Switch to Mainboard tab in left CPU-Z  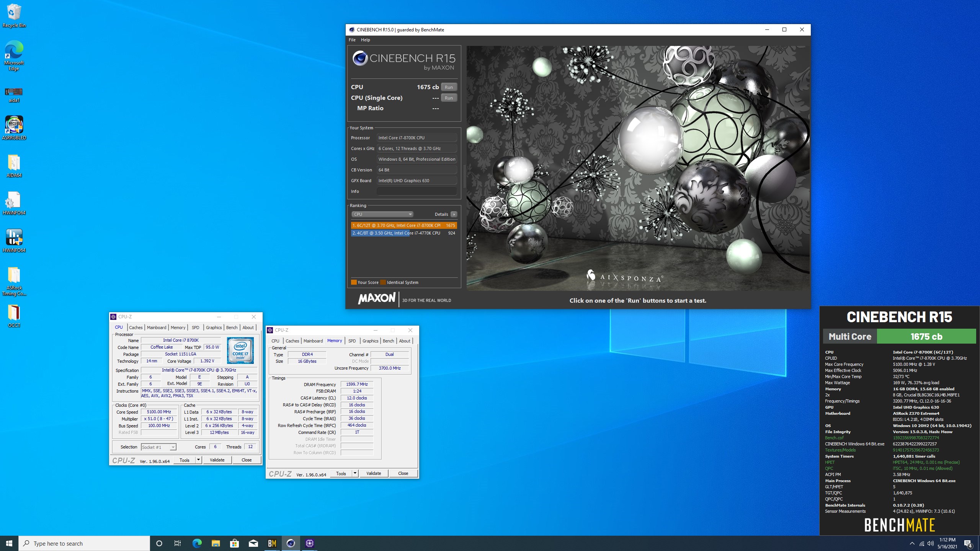tap(157, 328)
